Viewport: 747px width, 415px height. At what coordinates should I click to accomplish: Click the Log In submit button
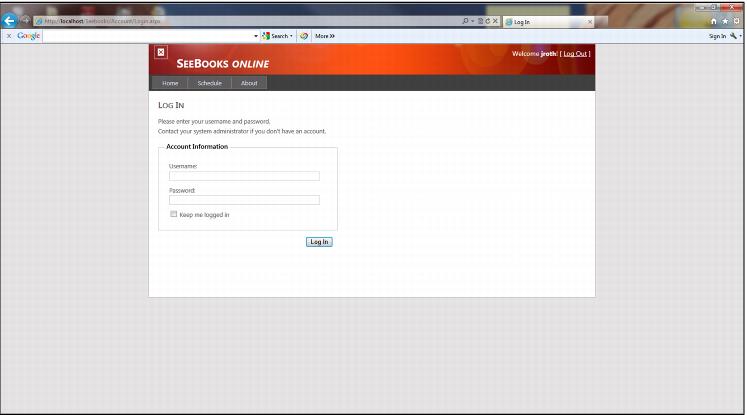(319, 242)
